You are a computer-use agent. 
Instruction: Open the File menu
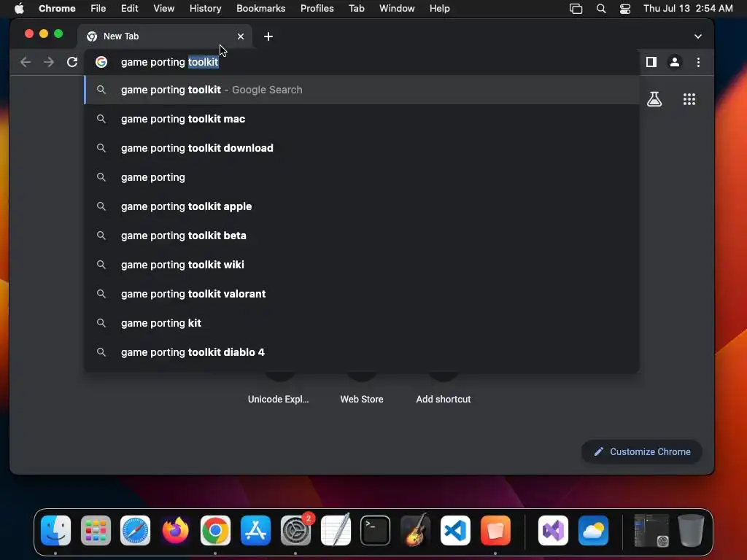pyautogui.click(x=98, y=9)
